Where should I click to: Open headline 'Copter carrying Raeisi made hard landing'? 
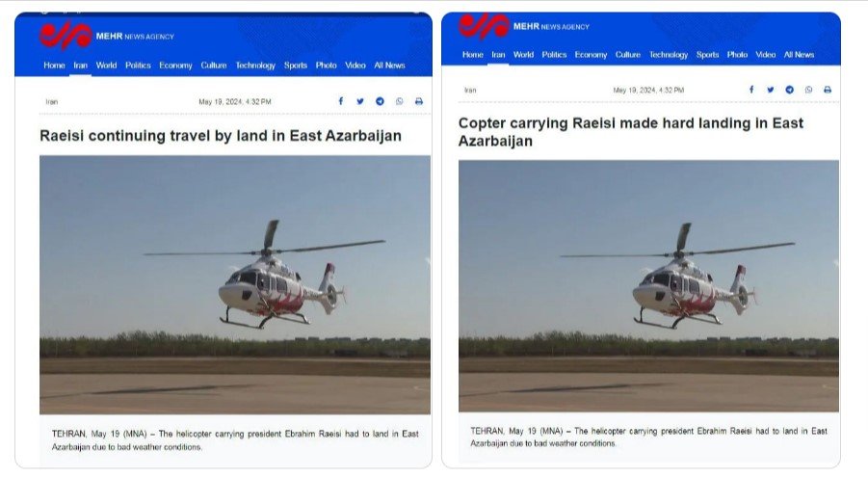click(x=630, y=132)
